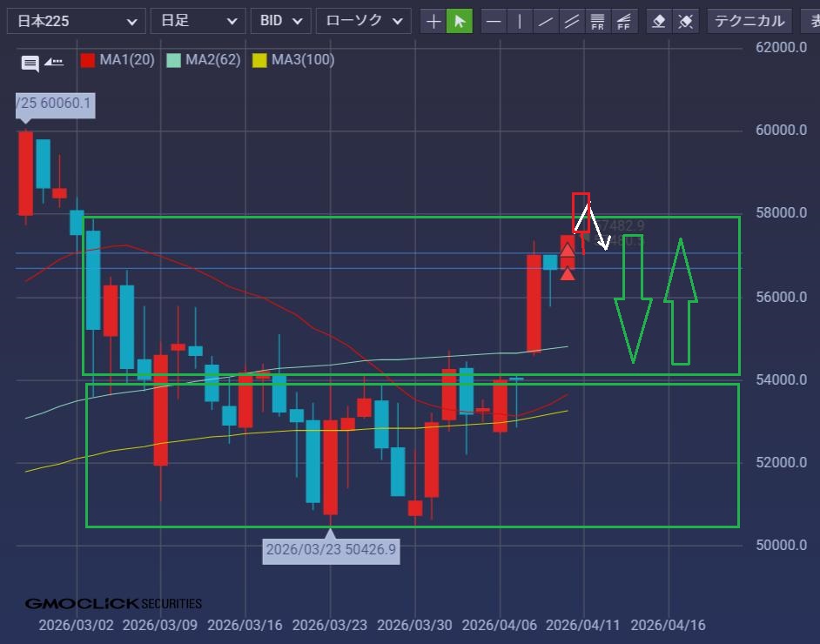Open the テクニカル indicators menu
Screen dimensions: 820x644
click(749, 21)
